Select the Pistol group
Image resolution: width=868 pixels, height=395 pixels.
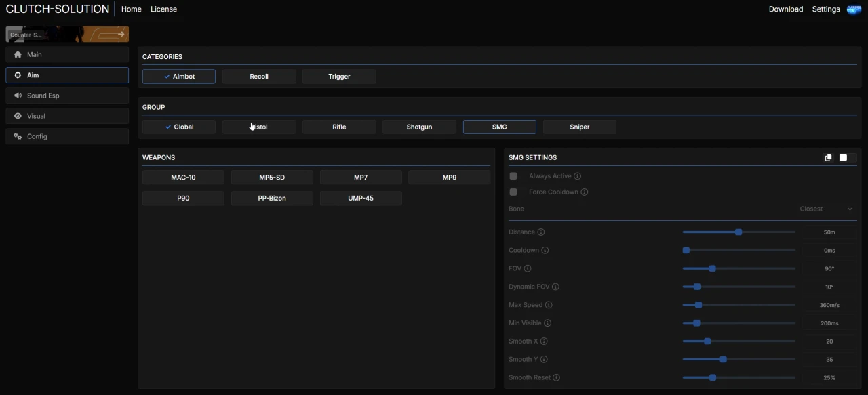click(x=259, y=127)
